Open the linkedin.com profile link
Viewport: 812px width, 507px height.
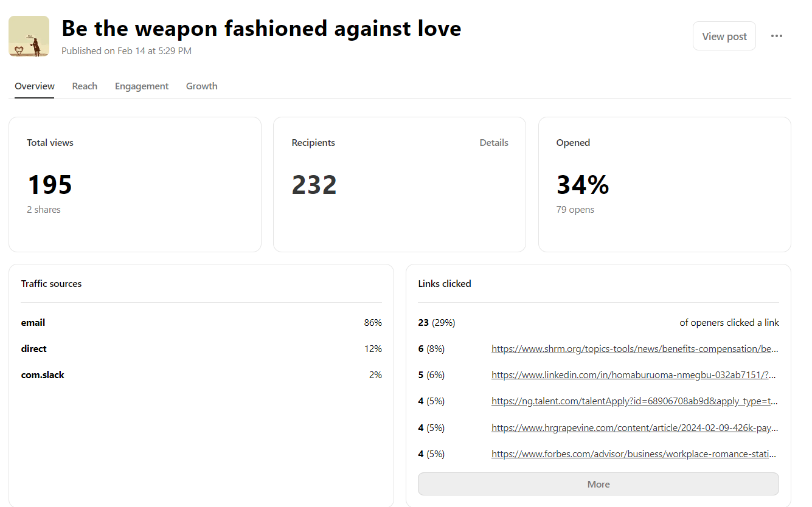pyautogui.click(x=634, y=375)
